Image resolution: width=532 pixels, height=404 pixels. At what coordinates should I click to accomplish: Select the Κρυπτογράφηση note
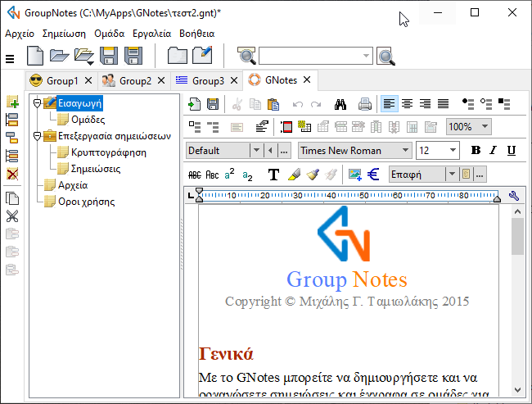(x=109, y=152)
